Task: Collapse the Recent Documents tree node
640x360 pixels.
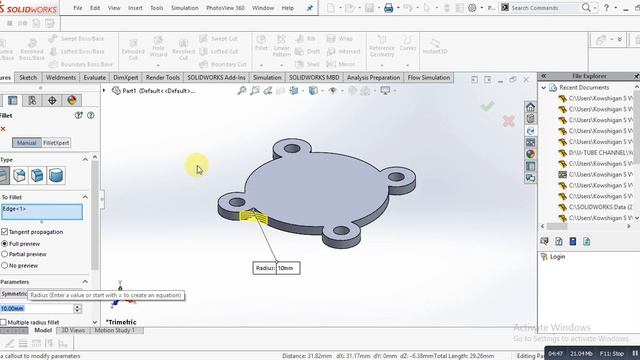Action: pos(544,88)
